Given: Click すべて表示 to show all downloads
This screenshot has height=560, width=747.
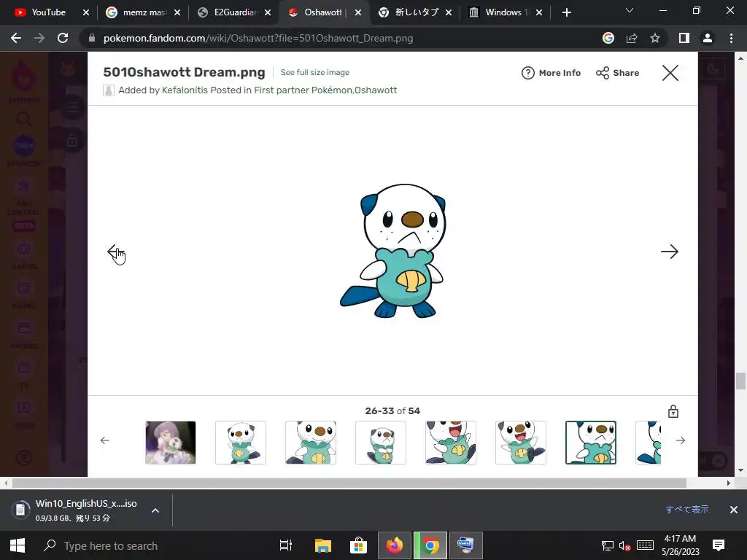Looking at the screenshot, I should pos(687,509).
